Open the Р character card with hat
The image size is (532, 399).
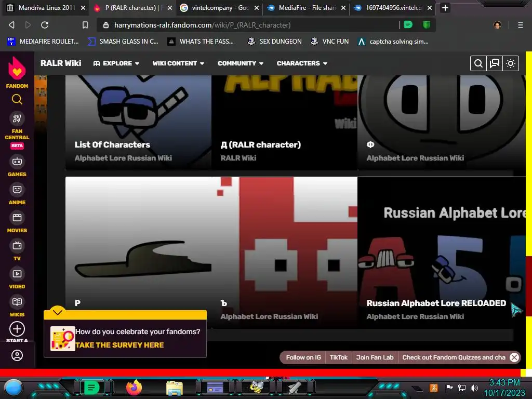coord(138,244)
